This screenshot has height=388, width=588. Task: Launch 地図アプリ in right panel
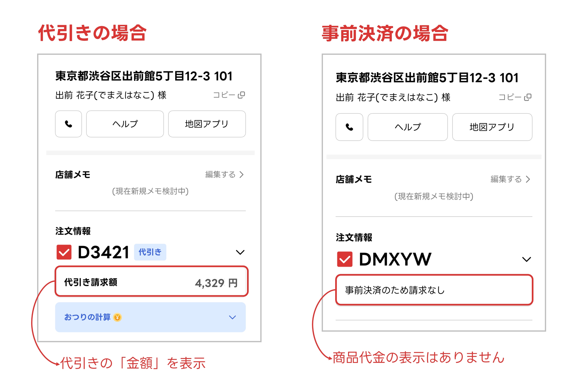pyautogui.click(x=492, y=127)
